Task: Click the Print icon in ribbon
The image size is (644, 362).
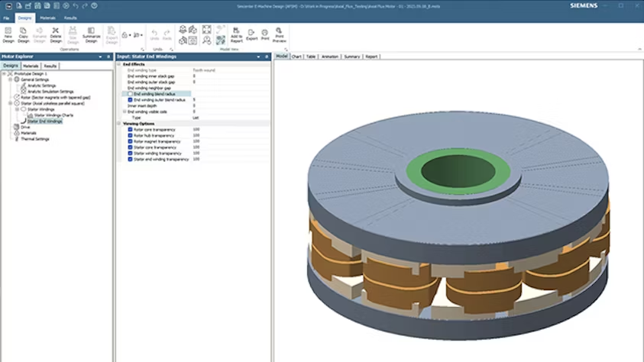Action: (x=264, y=34)
